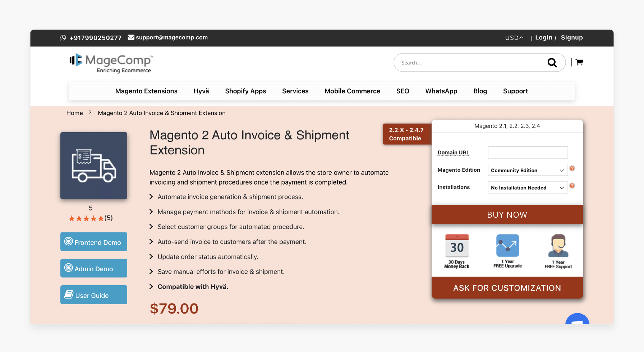
Task: Open the SEO menu item
Action: (403, 91)
